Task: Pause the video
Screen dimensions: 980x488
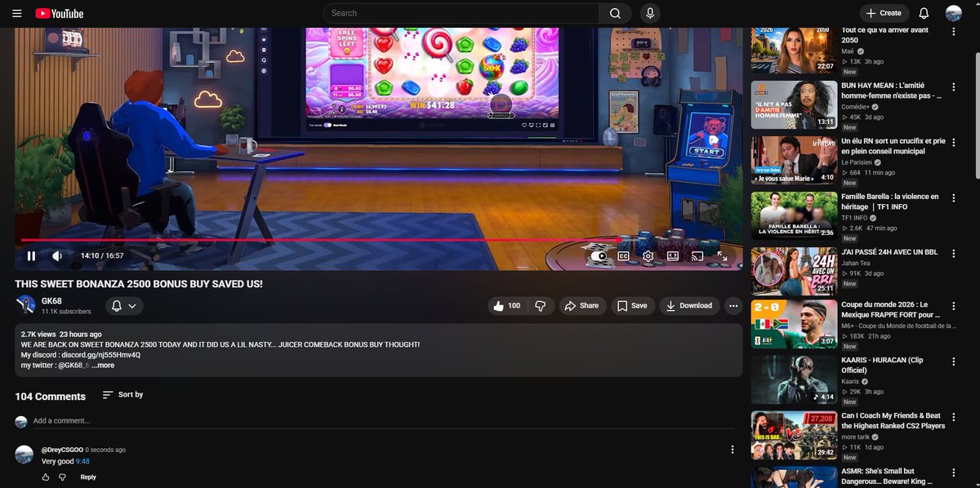Action: coord(31,255)
